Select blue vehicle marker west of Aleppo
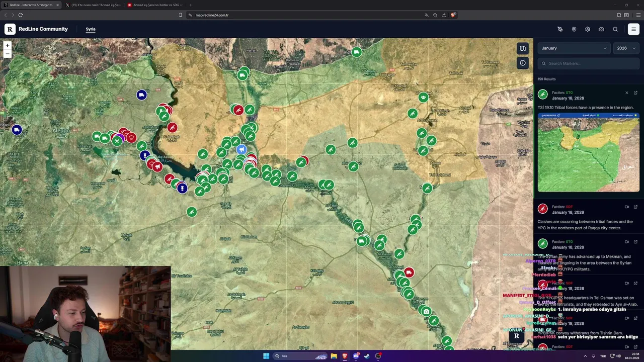The width and height of the screenshot is (644, 362). 17,130
